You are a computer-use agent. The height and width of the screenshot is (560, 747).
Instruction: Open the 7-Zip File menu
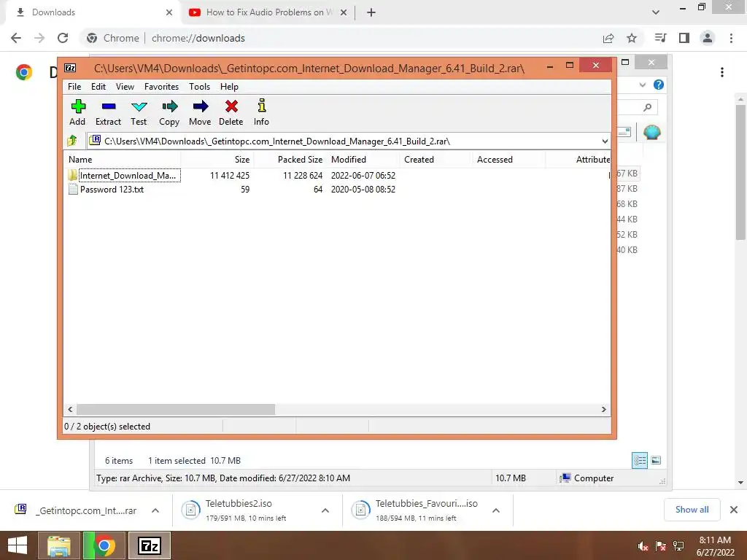tap(74, 87)
